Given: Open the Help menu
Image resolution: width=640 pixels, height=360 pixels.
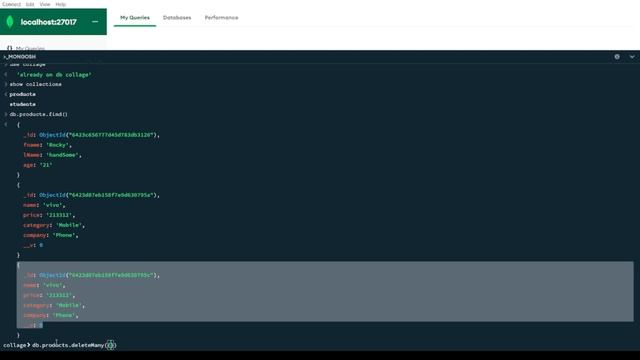Looking at the screenshot, I should [60, 4].
